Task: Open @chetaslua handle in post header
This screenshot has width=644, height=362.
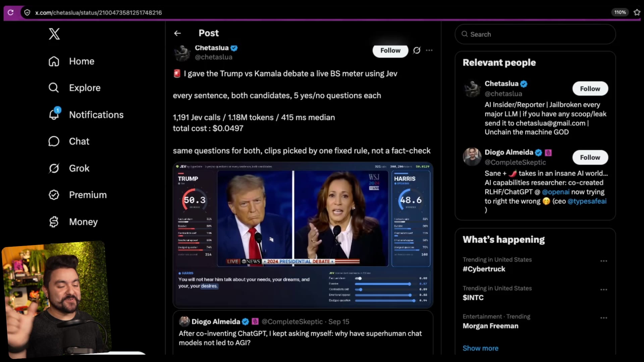Action: pyautogui.click(x=214, y=57)
